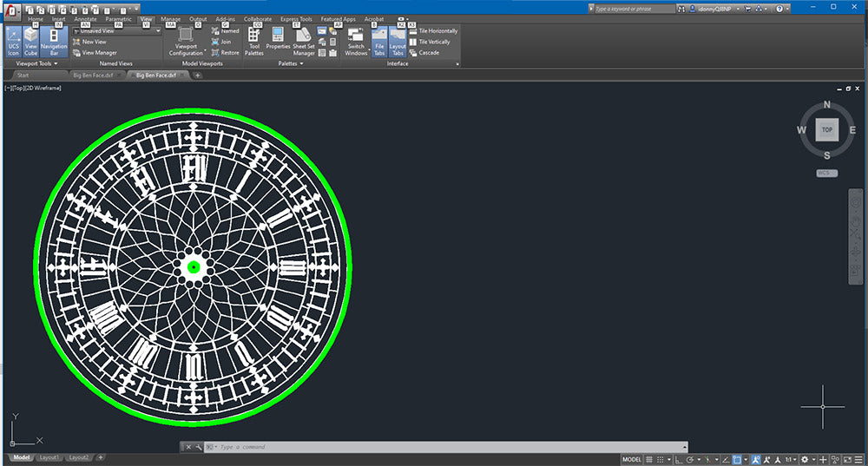
Task: Open the View Manager
Action: pos(99,52)
